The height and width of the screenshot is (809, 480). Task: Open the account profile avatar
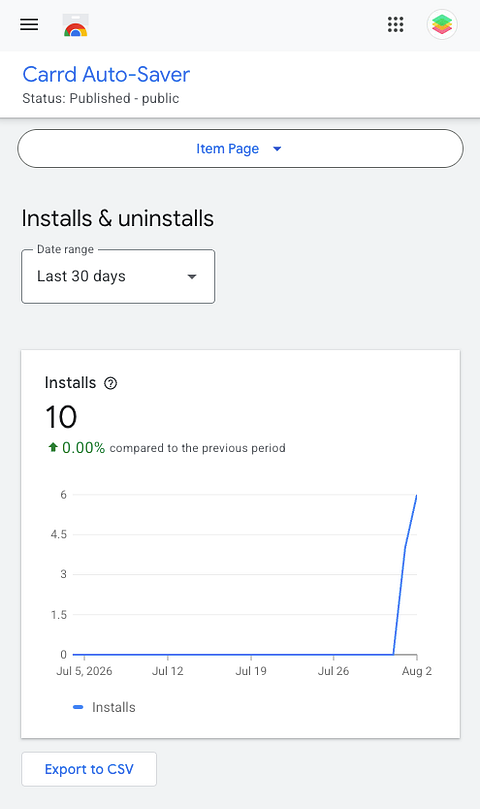(x=442, y=24)
